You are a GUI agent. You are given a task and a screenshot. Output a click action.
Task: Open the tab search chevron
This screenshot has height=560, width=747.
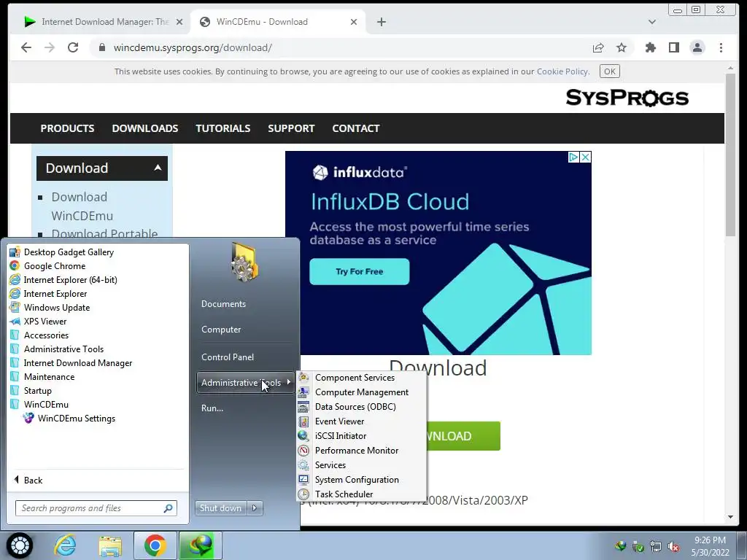pos(652,22)
